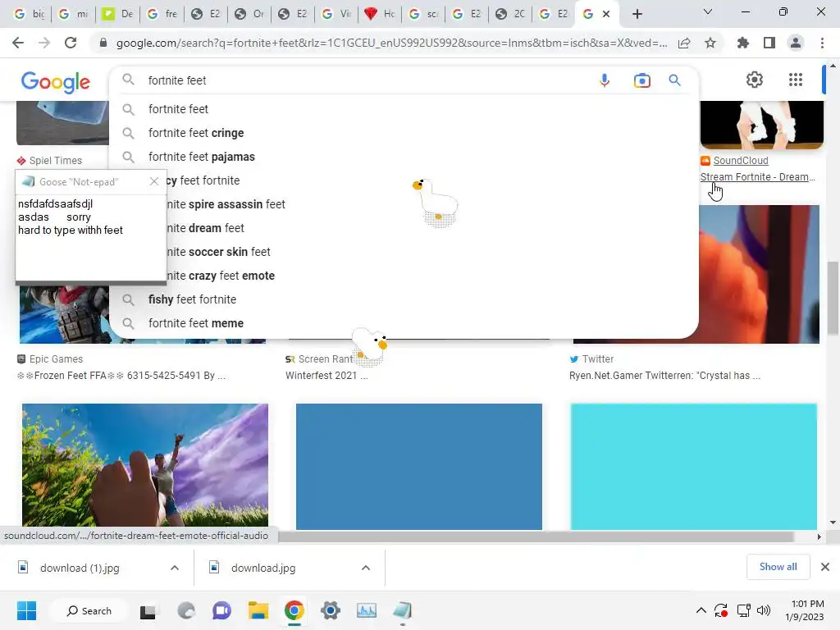Open the SoundCloud source link

741,161
